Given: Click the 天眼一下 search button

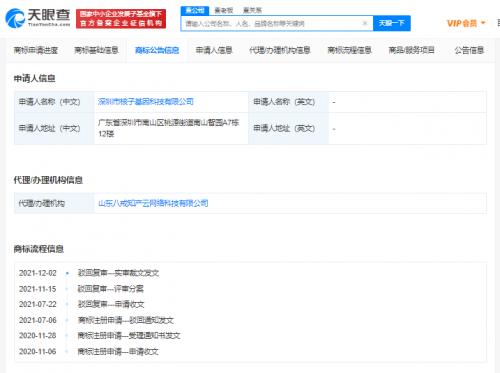Looking at the screenshot, I should point(392,23).
